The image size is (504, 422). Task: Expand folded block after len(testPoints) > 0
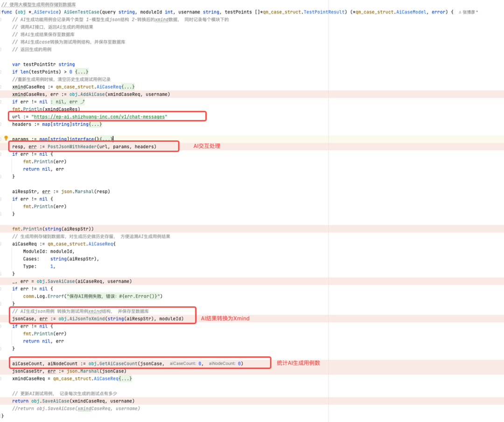point(82,72)
